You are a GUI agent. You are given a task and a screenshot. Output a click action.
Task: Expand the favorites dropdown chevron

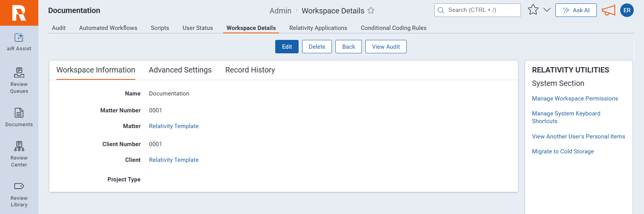pos(547,10)
